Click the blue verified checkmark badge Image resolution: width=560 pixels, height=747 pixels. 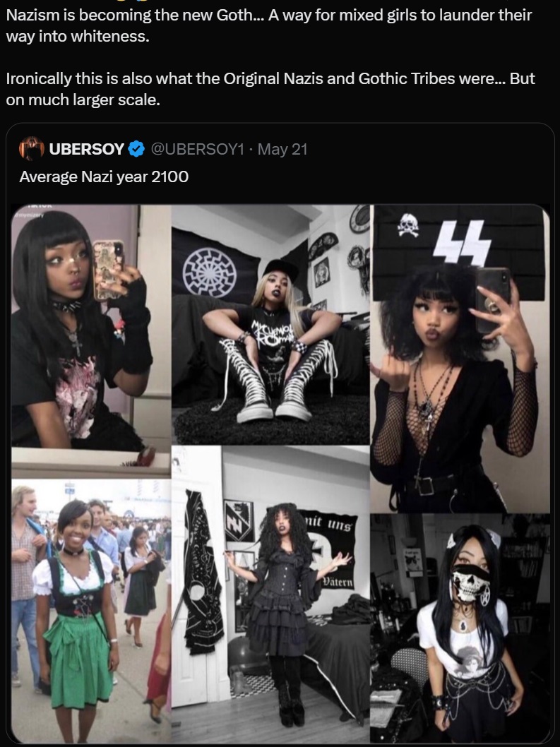(x=137, y=149)
